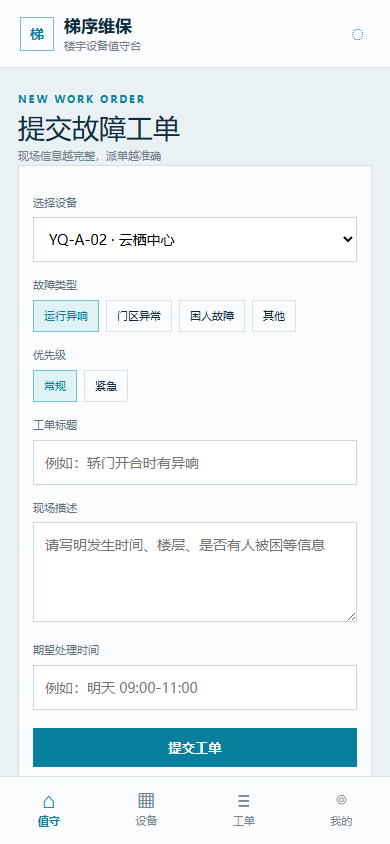Focus the 工单标题 input field
This screenshot has width=390, height=844.
tap(195, 462)
